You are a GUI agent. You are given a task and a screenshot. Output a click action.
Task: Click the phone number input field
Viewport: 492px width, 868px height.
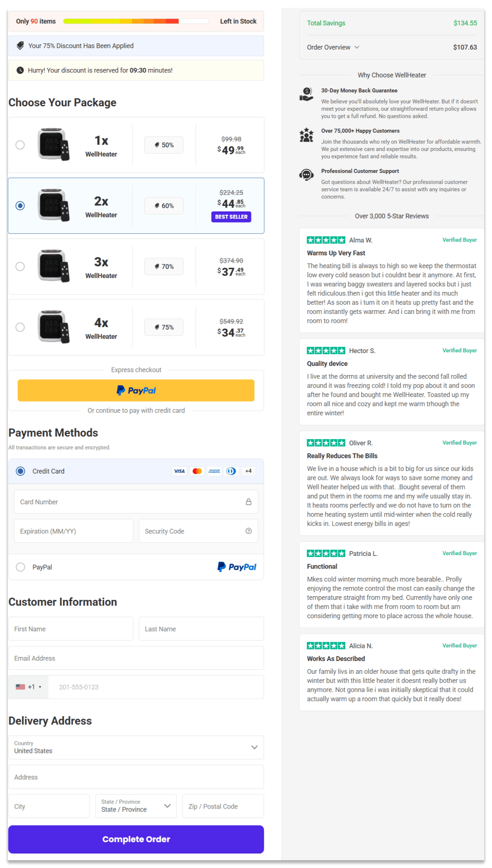point(156,687)
